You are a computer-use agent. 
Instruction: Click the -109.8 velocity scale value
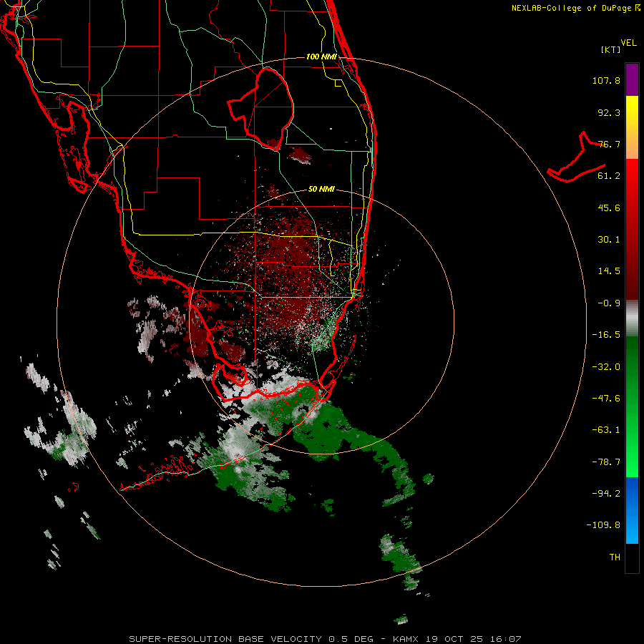tap(603, 525)
